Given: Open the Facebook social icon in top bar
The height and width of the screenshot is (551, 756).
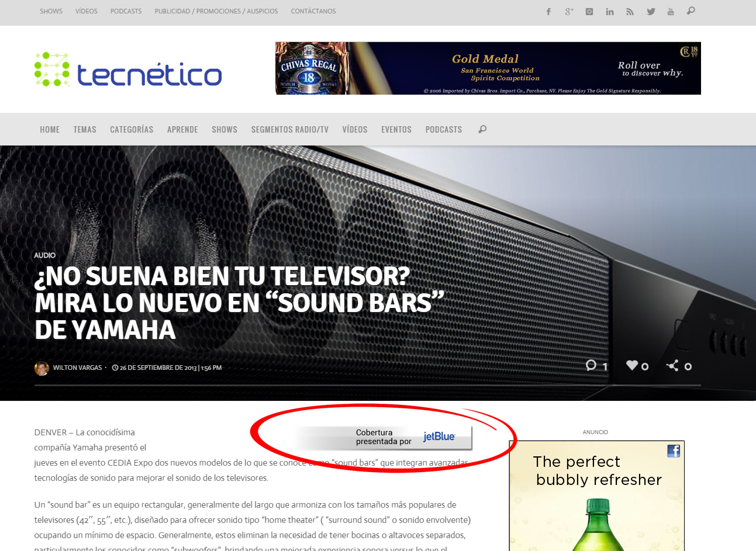Looking at the screenshot, I should point(548,11).
